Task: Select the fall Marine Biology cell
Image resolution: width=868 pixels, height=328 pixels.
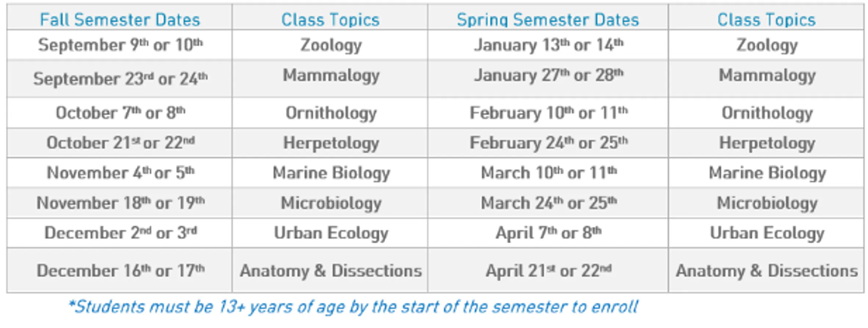Action: pyautogui.click(x=331, y=173)
